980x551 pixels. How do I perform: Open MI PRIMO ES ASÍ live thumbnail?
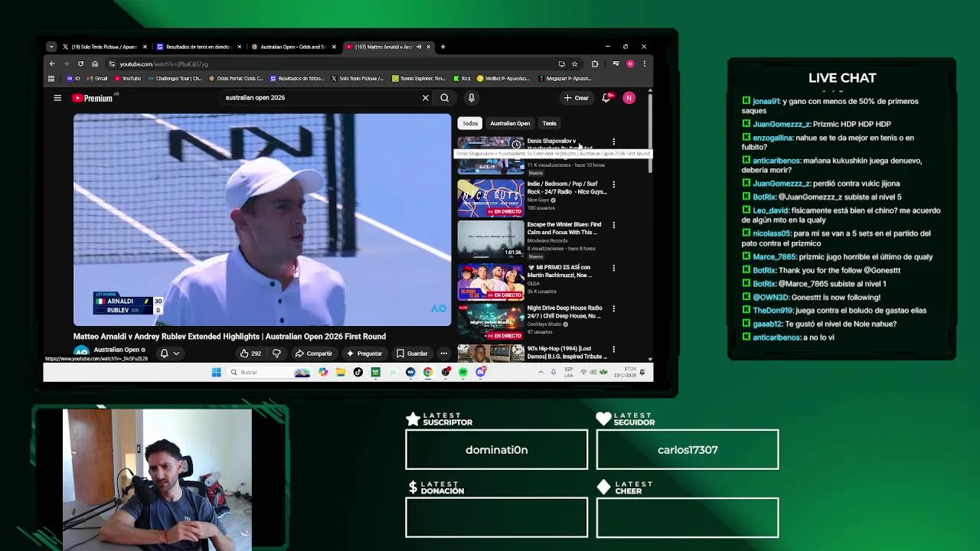(x=491, y=282)
